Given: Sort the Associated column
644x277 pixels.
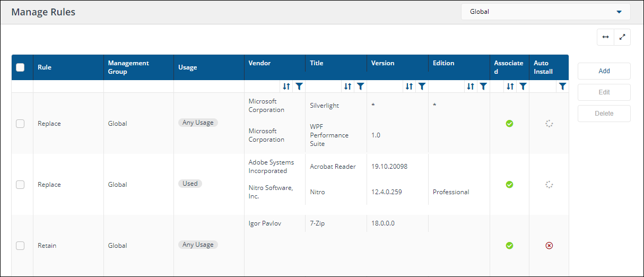Looking at the screenshot, I should 510,86.
